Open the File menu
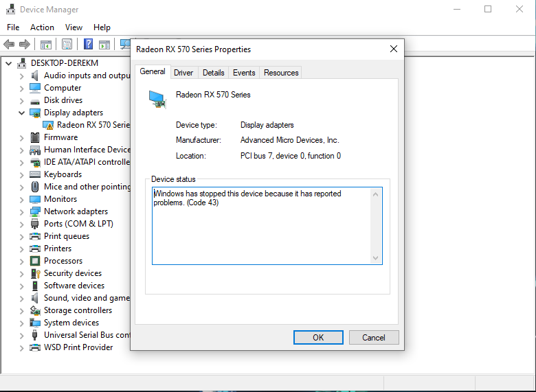Image resolution: width=536 pixels, height=392 pixels. [x=13, y=27]
